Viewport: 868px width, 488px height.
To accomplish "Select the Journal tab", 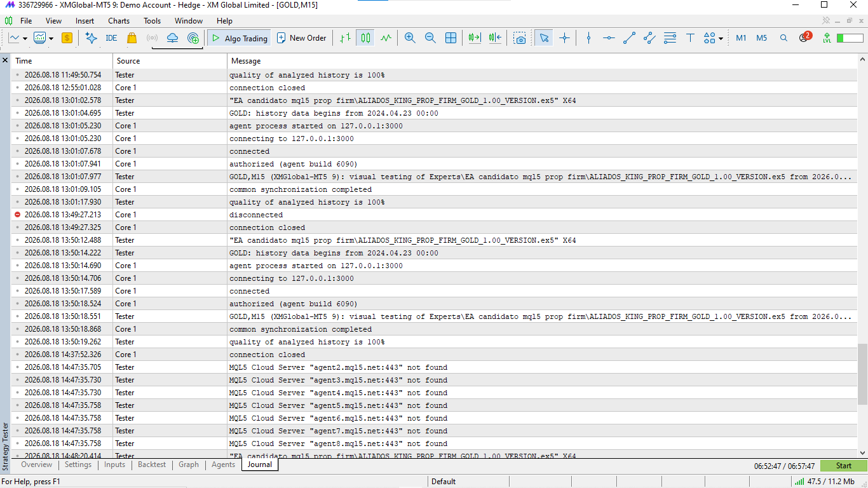I will (260, 464).
